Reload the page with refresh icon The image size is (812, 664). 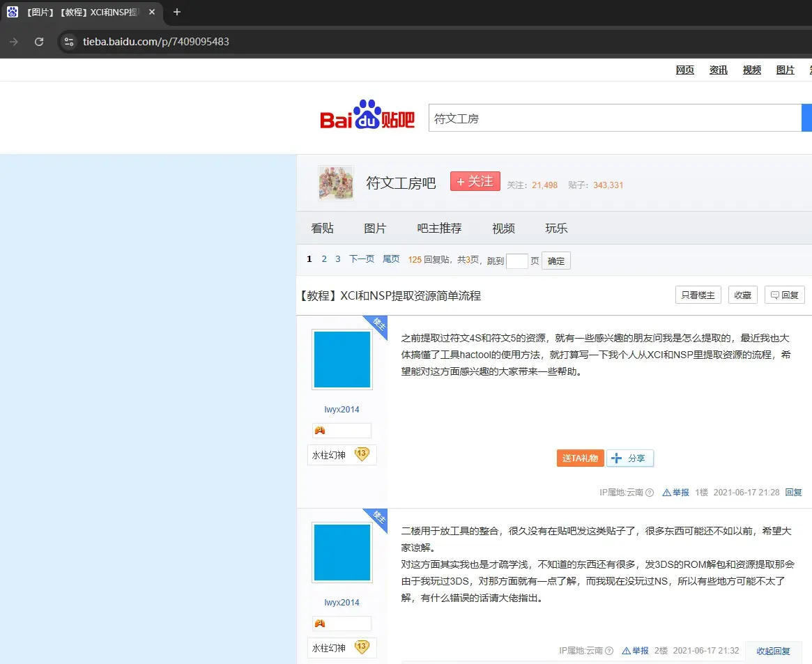(x=39, y=42)
